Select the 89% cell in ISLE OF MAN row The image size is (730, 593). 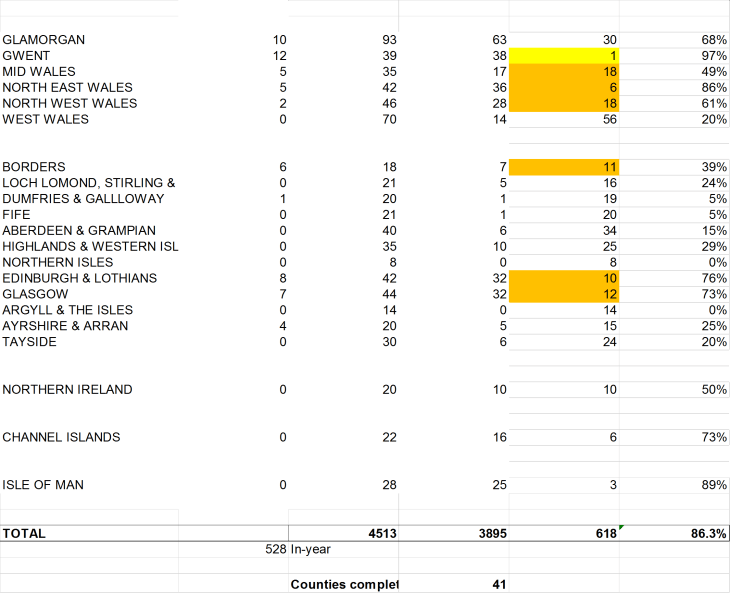[674, 485]
